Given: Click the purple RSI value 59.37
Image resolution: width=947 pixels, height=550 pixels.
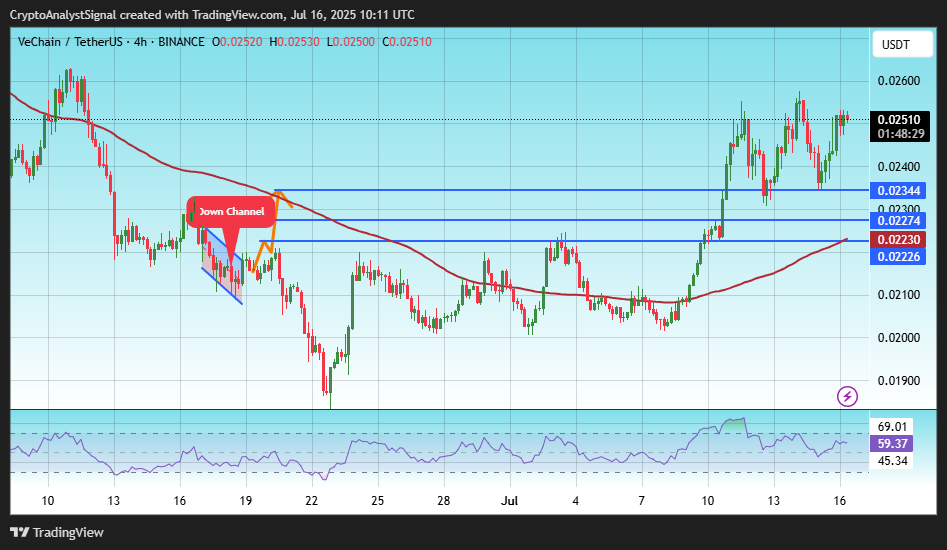Looking at the screenshot, I should [x=892, y=444].
